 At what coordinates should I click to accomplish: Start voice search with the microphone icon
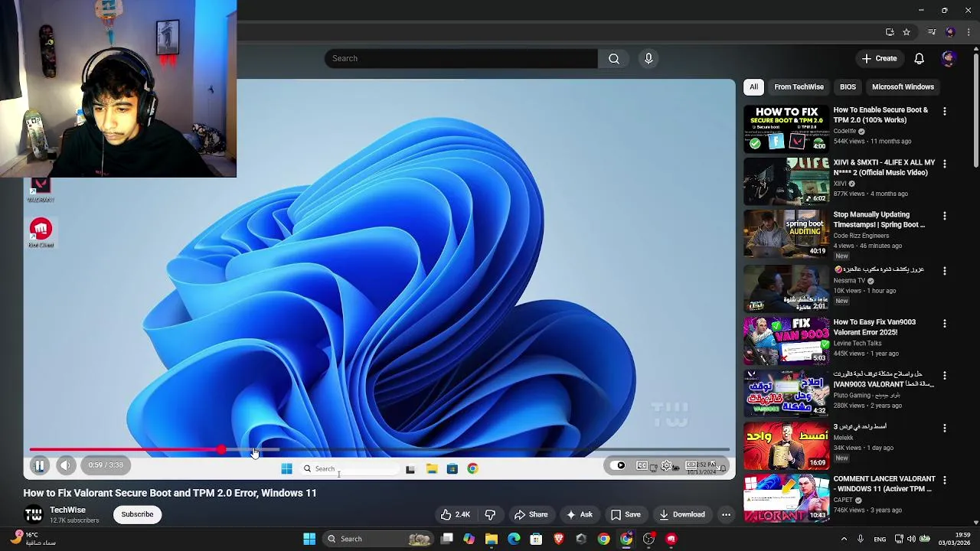(648, 58)
